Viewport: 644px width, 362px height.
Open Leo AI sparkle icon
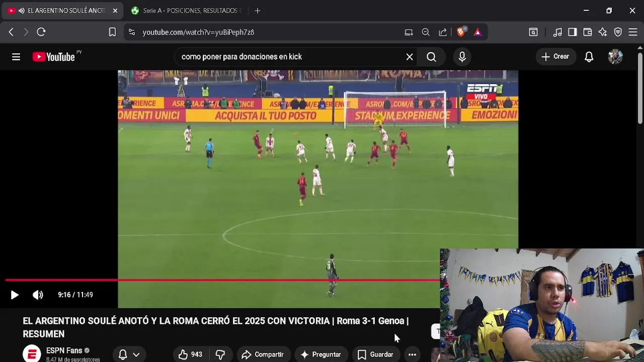click(603, 32)
